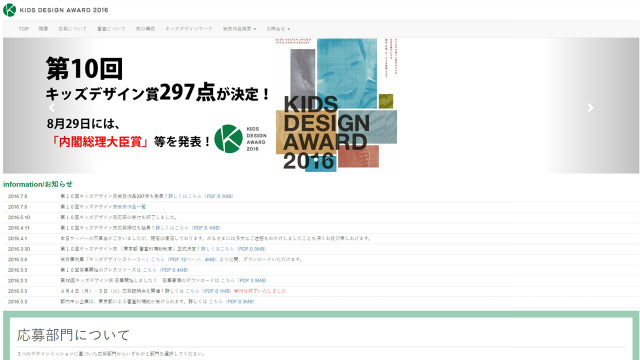This screenshot has width=640, height=360.
Task: Click the 2016.4.1 server notice text
Action: (216, 238)
